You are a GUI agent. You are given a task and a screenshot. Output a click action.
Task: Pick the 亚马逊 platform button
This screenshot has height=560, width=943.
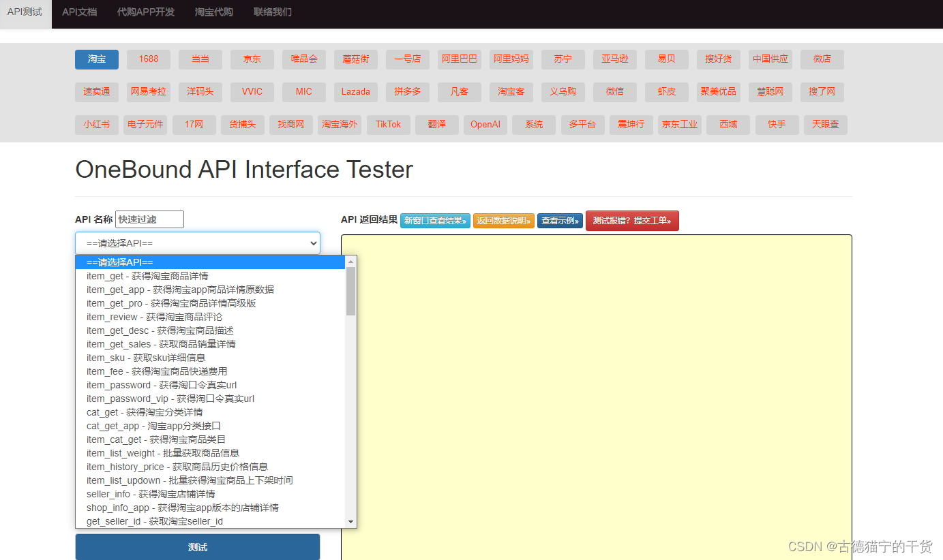click(x=615, y=59)
